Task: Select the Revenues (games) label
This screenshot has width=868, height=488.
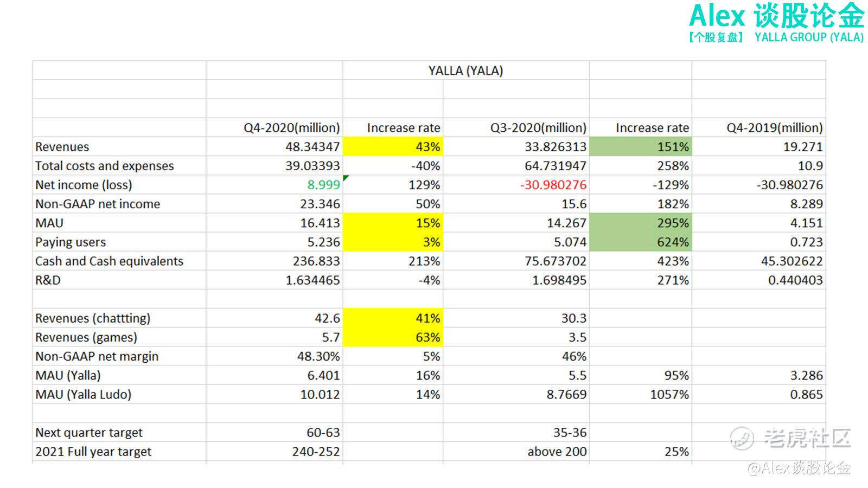Action: point(86,337)
